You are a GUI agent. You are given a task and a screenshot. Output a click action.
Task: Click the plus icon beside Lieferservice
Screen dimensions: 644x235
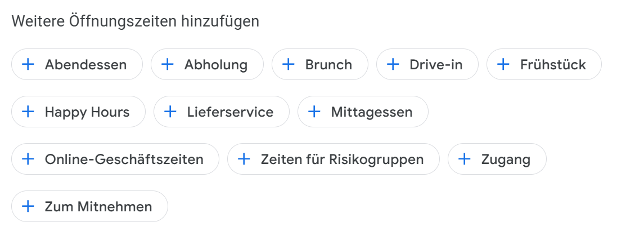170,112
